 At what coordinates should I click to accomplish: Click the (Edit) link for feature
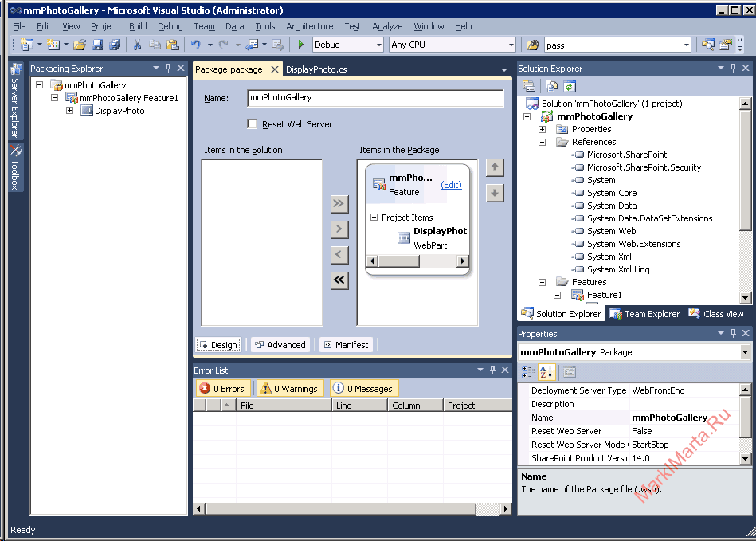click(x=451, y=185)
